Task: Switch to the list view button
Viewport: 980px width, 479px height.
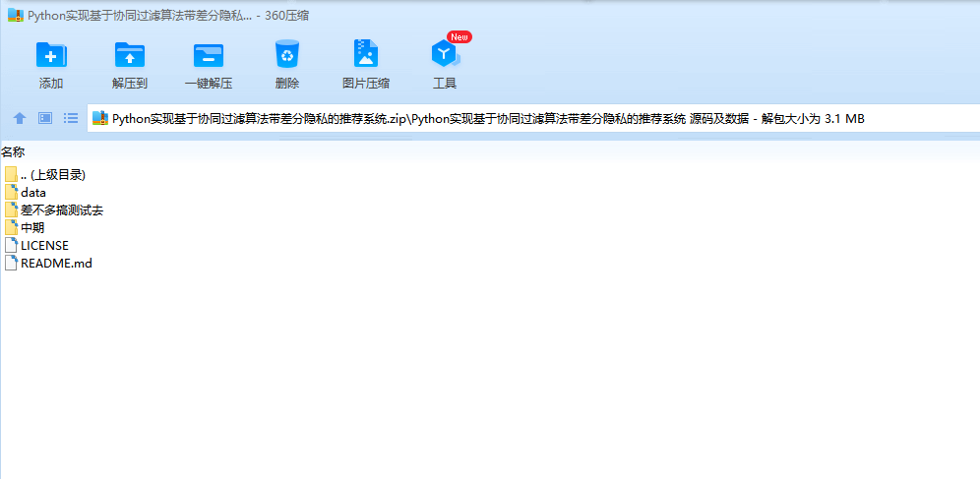Action: [71, 118]
